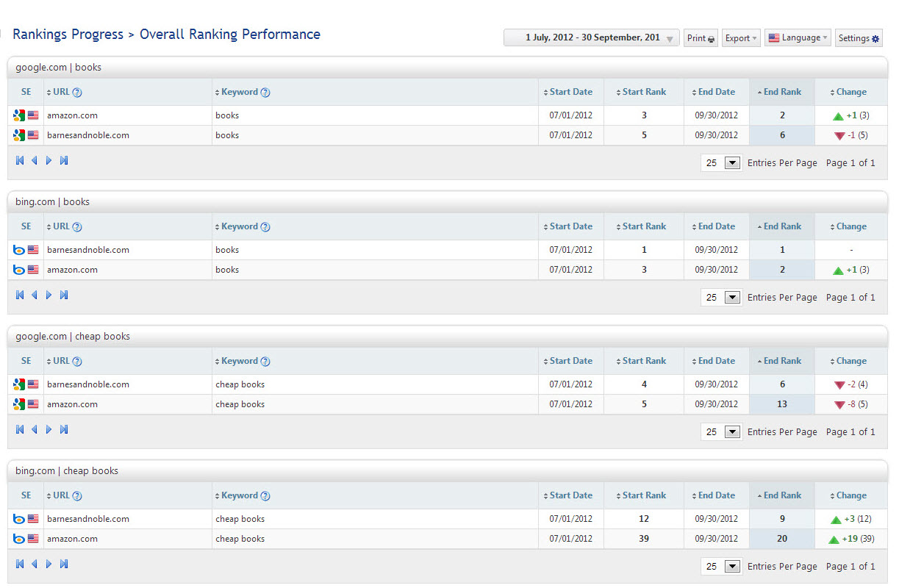Click the help icon next to URL in google.com books table
The height and width of the screenshot is (588, 899).
tap(77, 93)
